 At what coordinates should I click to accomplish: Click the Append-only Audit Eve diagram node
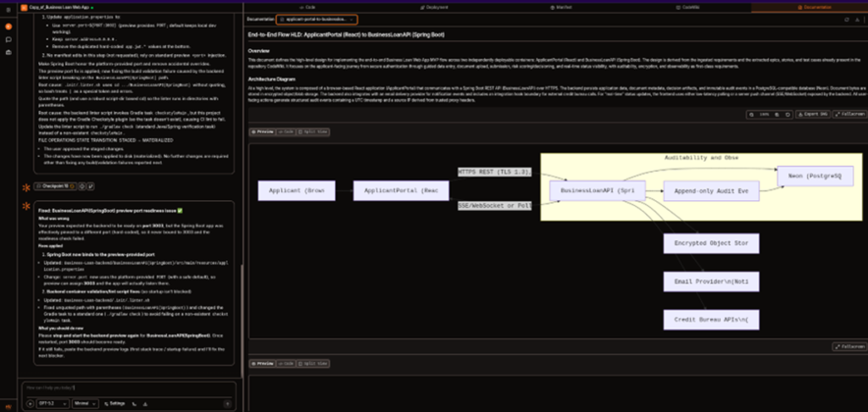click(x=711, y=191)
